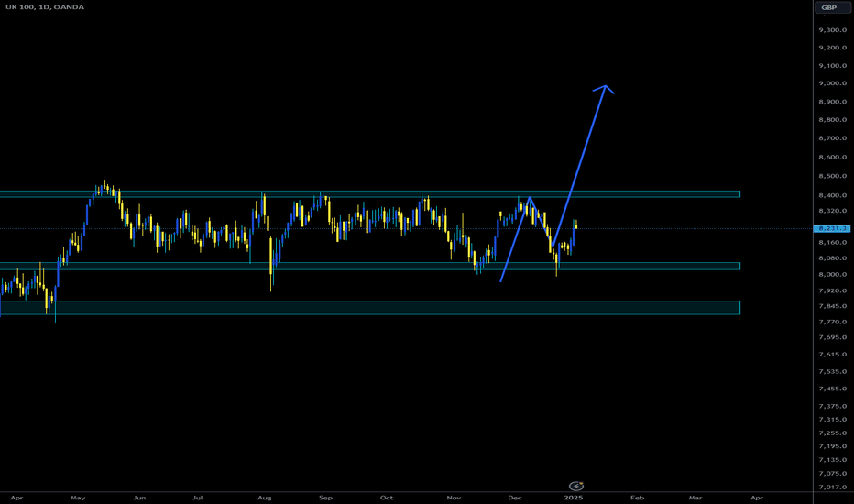
Task: Click the 8,160.0 price axis label
Action: click(832, 243)
